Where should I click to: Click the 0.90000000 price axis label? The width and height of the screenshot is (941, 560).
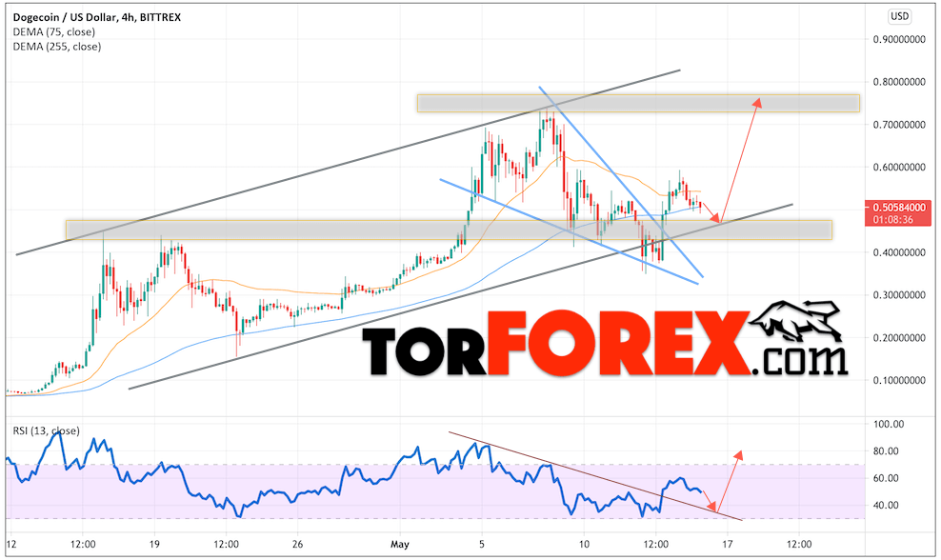[x=898, y=39]
